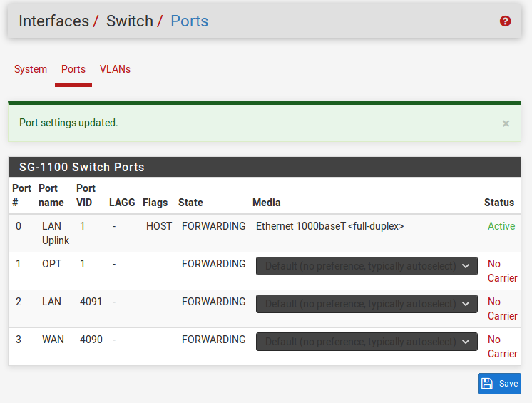This screenshot has width=532, height=403.
Task: Switch to the System tab
Action: click(x=31, y=69)
